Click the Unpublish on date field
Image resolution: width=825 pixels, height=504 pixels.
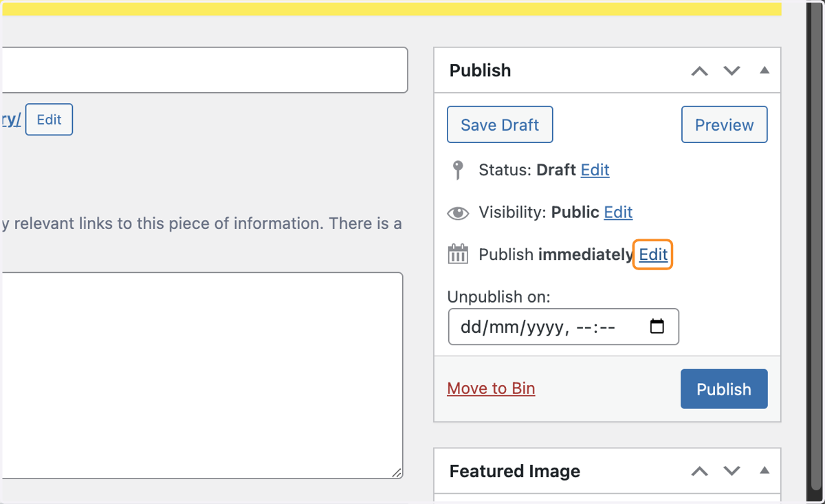point(563,327)
